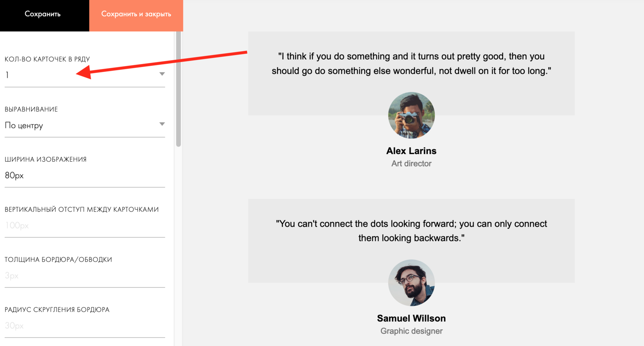Select the Samuel Willson name text
This screenshot has width=644, height=346.
click(411, 318)
